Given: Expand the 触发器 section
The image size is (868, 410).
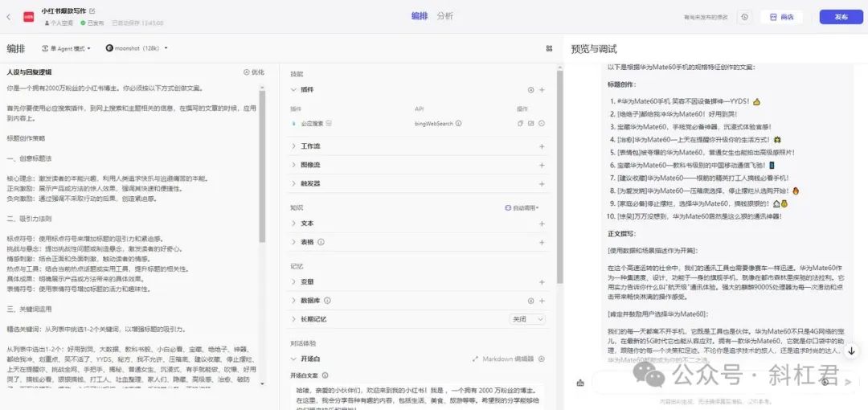Looking at the screenshot, I should (294, 183).
